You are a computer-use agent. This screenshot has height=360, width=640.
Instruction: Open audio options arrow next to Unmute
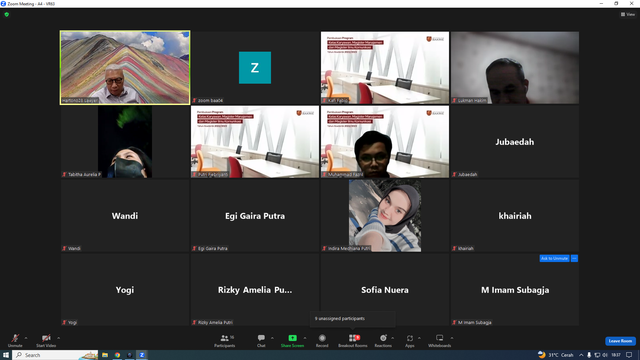tap(26, 338)
